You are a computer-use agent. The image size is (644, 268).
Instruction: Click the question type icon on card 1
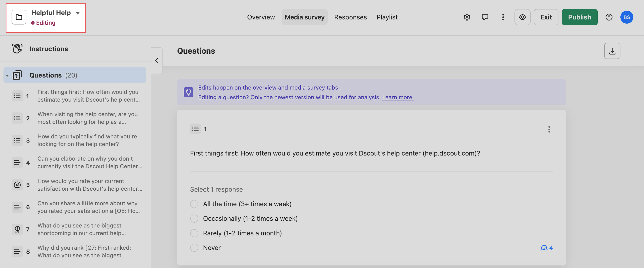pyautogui.click(x=195, y=129)
